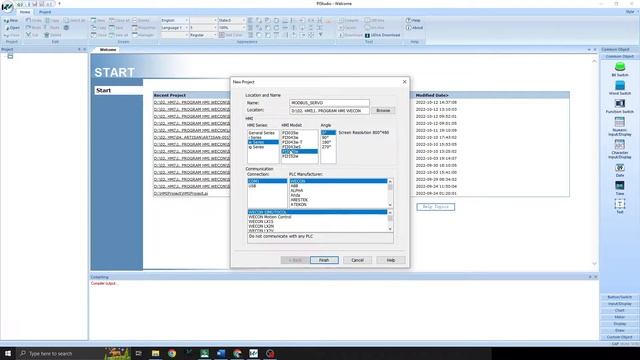
Task: Select the Welcome document tab
Action: 108,49
